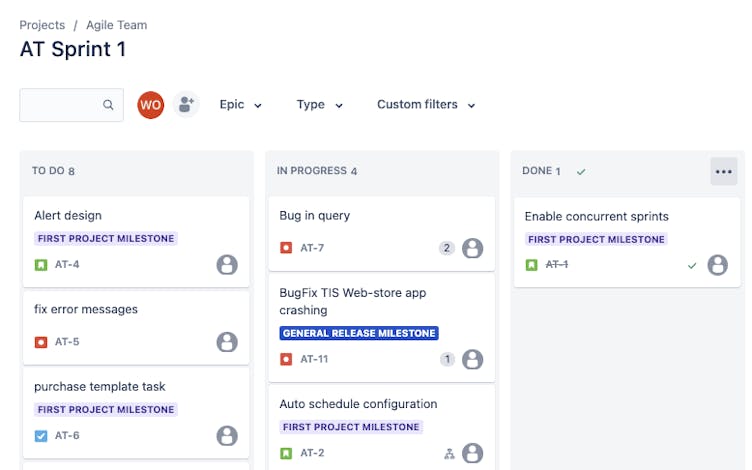Click the add people icon
This screenshot has width=752, height=470.
click(186, 104)
